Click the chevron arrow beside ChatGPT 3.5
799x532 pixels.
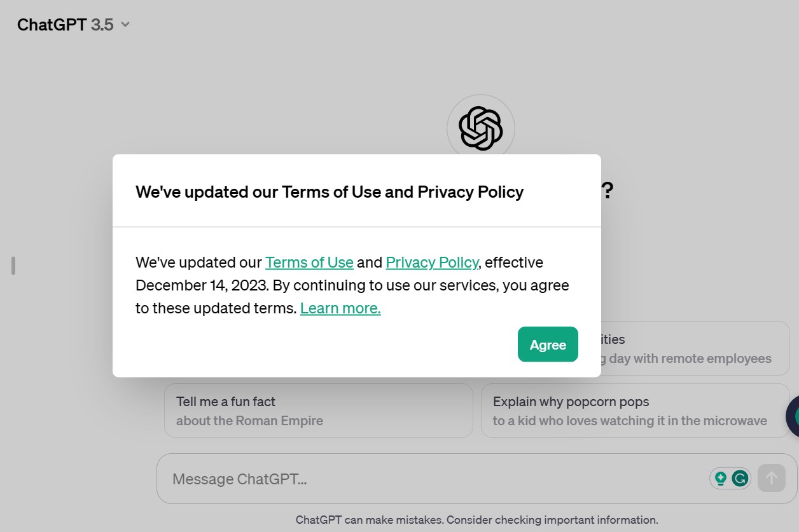tap(125, 25)
